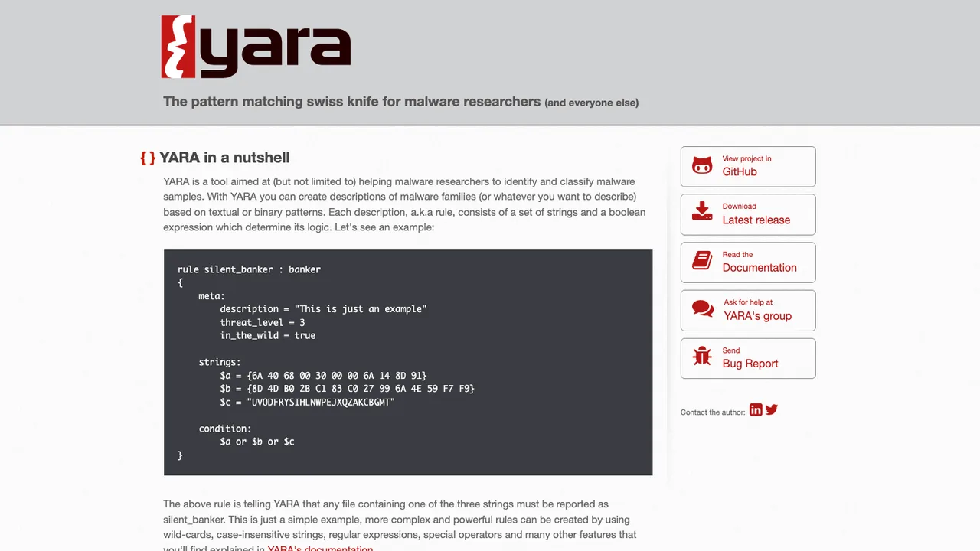The height and width of the screenshot is (551, 980).
Task: Click the documentation book icon
Action: pyautogui.click(x=702, y=261)
